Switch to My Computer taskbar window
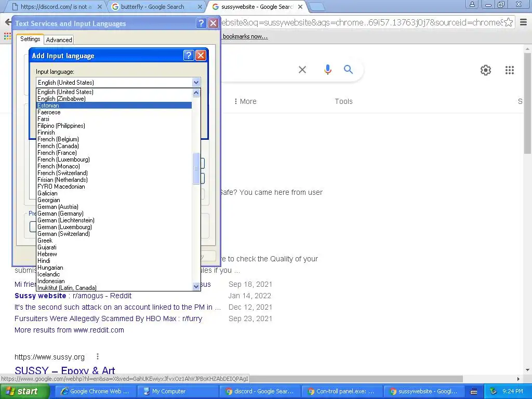Image resolution: width=532 pixels, height=399 pixels. (178, 391)
